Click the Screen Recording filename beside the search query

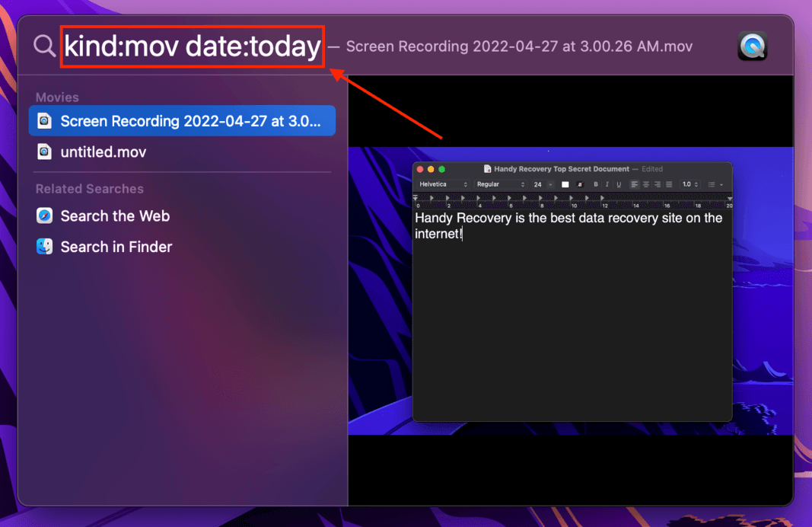(519, 46)
